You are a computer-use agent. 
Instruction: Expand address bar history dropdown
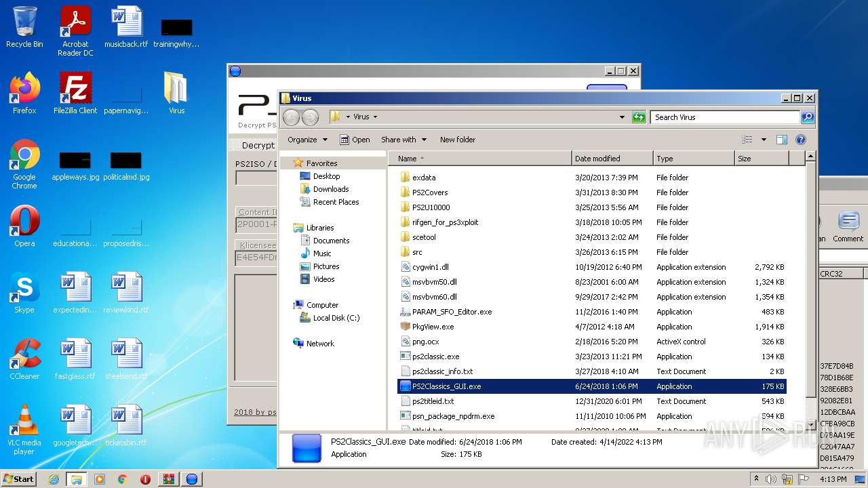pos(622,117)
